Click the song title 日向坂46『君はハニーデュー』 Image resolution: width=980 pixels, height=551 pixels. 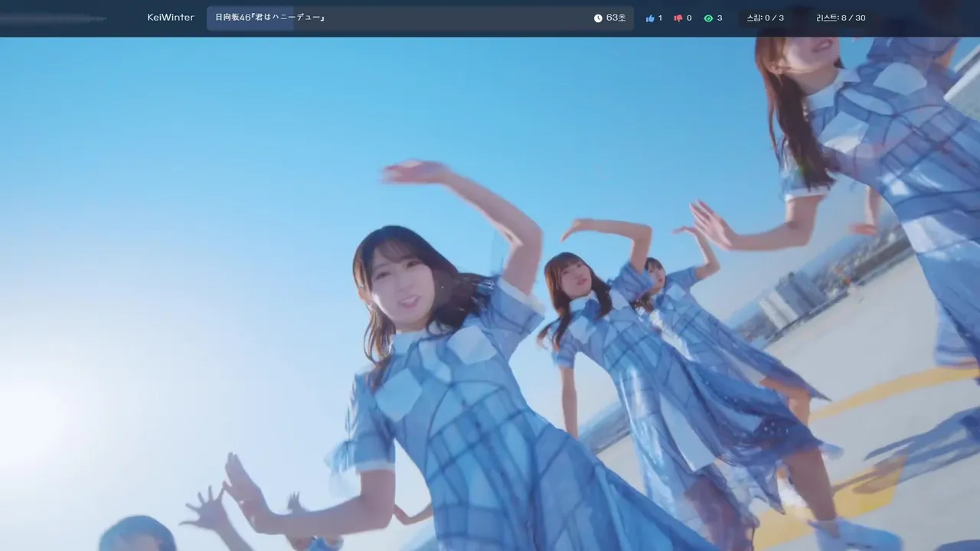269,18
